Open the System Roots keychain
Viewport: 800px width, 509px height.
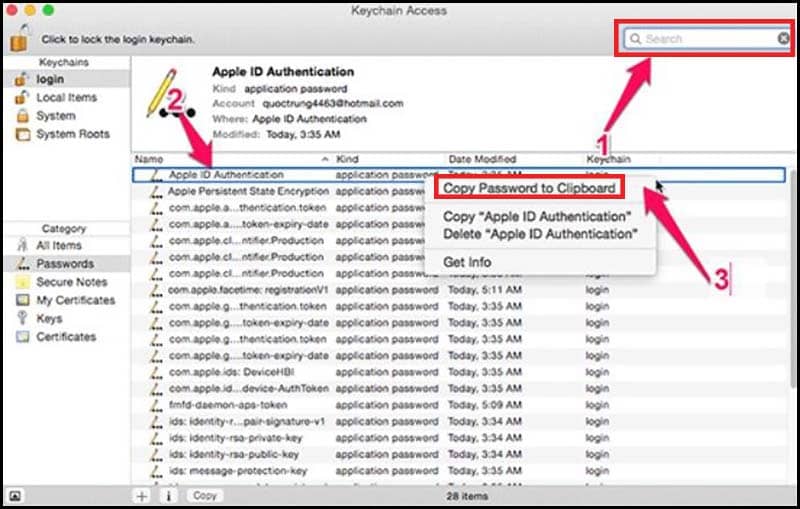tap(72, 134)
